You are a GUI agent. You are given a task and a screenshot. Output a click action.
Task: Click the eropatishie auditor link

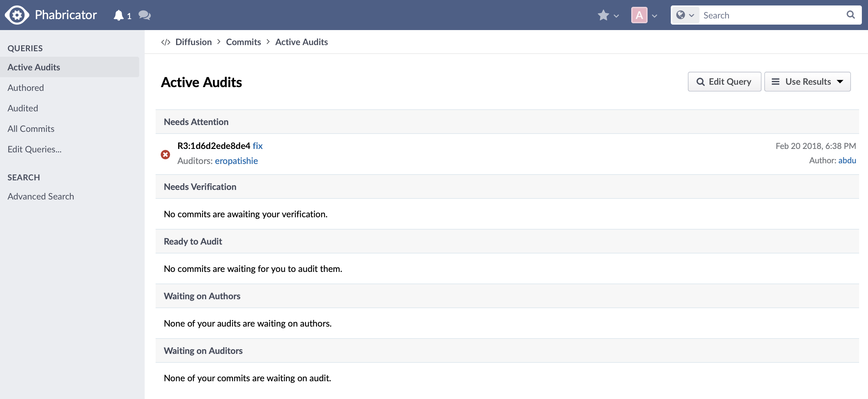click(236, 161)
